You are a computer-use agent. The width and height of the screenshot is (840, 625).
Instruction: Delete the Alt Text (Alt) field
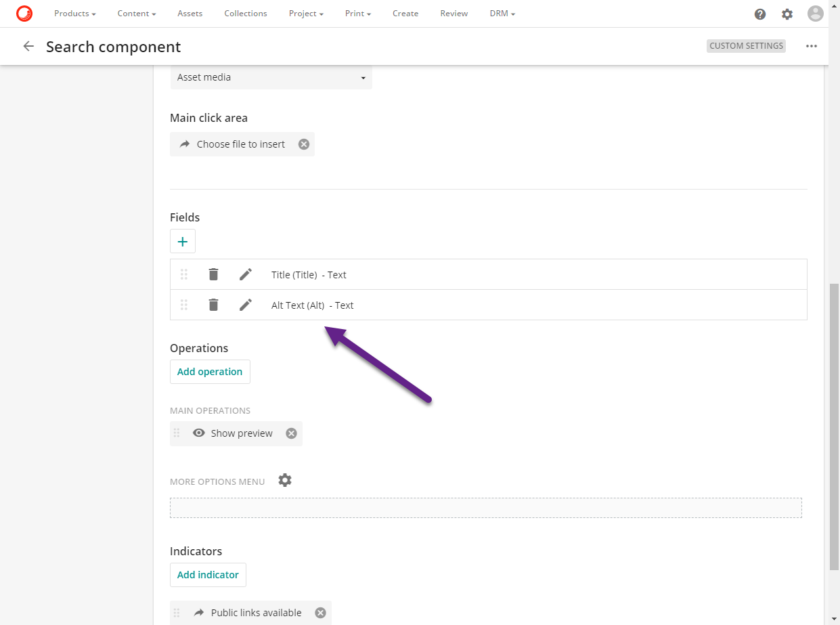[213, 305]
